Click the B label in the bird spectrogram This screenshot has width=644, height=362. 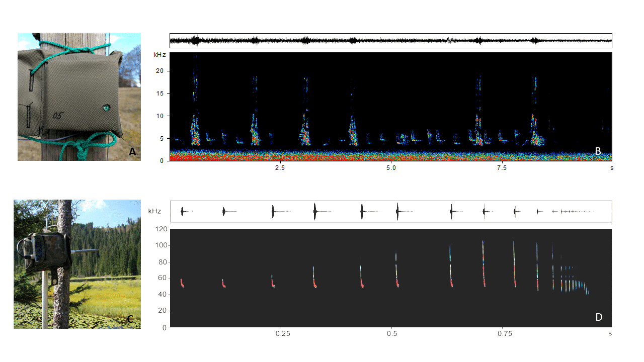click(598, 151)
